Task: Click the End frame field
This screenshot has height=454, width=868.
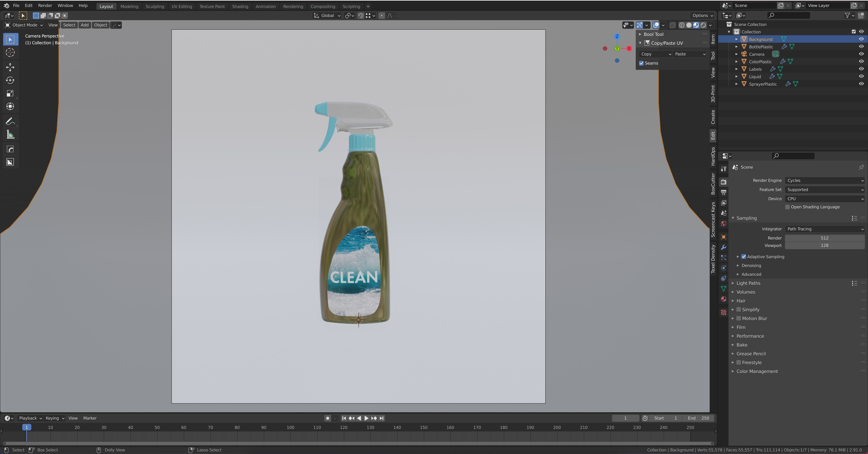Action: (x=698, y=418)
